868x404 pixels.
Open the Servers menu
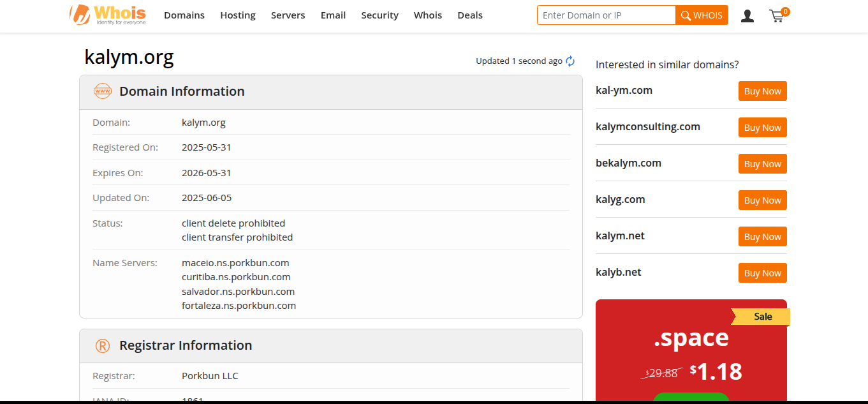288,15
